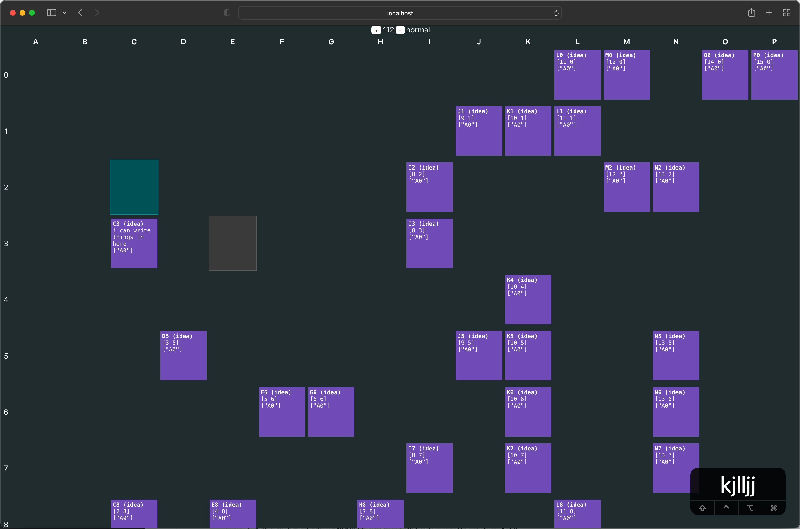Select the M0 idea card
The height and width of the screenshot is (529, 800).
tap(627, 75)
